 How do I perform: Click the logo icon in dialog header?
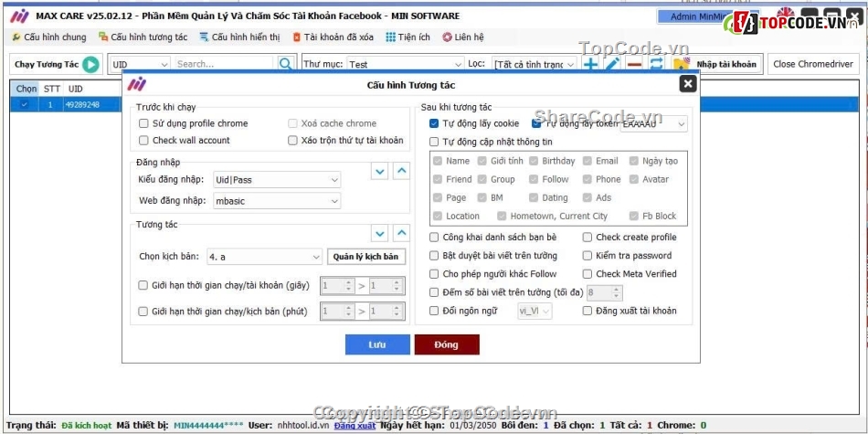tap(137, 84)
